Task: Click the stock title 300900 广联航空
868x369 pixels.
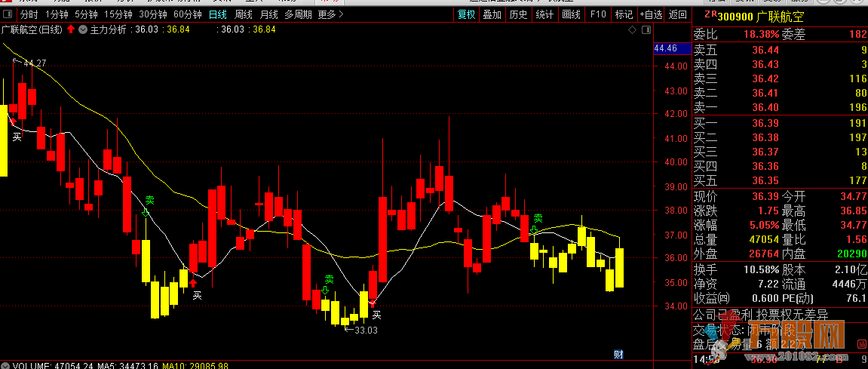Action: point(759,17)
